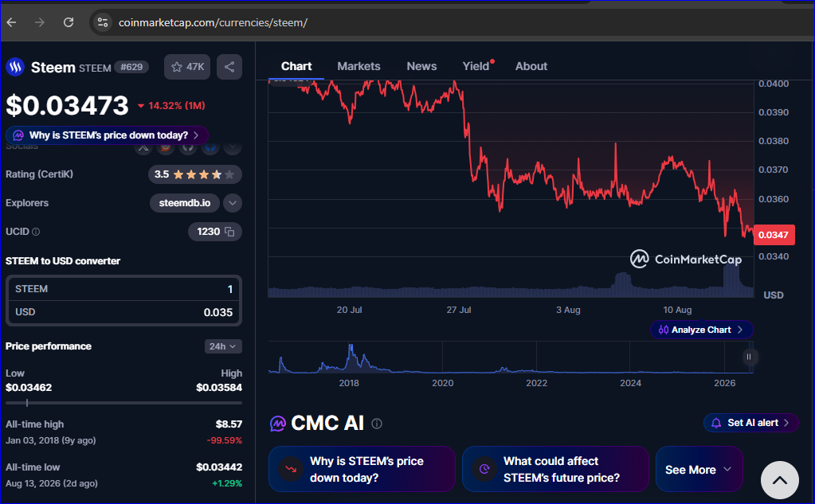Click the USD currency label on chart
Image resolution: width=815 pixels, height=504 pixels.
(x=774, y=295)
